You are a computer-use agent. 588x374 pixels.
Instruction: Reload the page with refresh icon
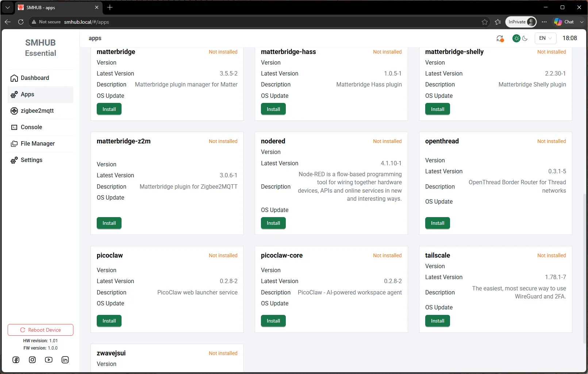21,22
